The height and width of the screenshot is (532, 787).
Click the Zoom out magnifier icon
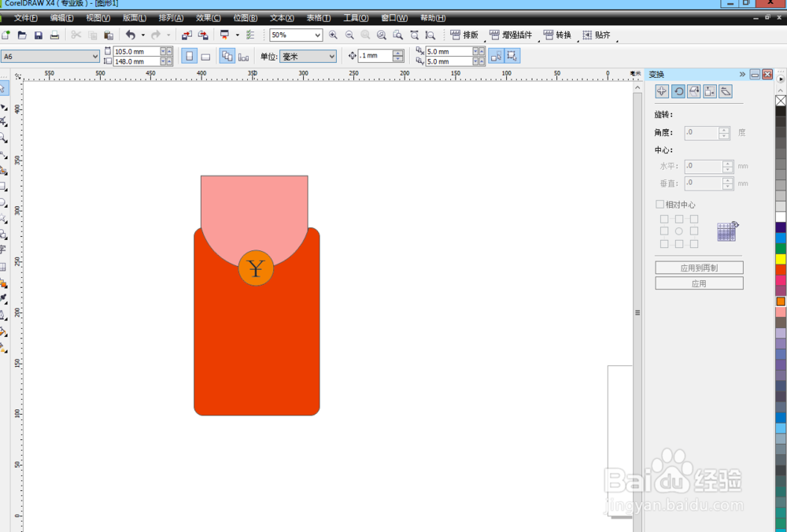pos(349,35)
